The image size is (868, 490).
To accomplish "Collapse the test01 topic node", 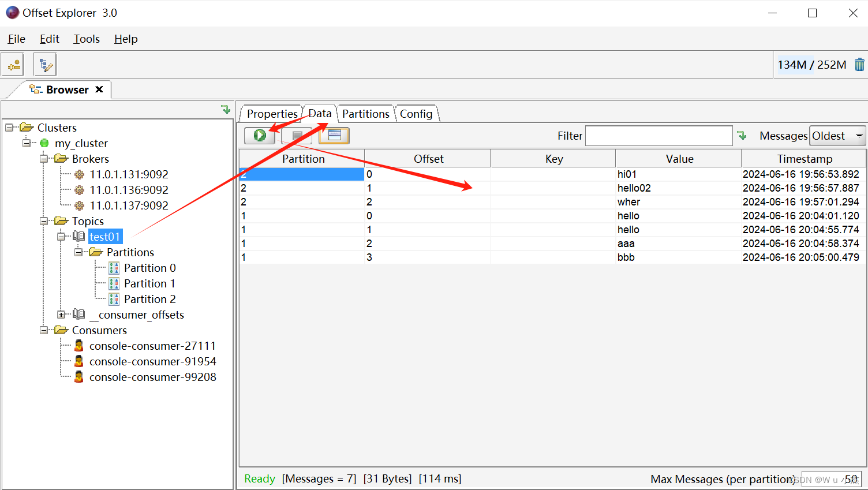I will click(61, 237).
